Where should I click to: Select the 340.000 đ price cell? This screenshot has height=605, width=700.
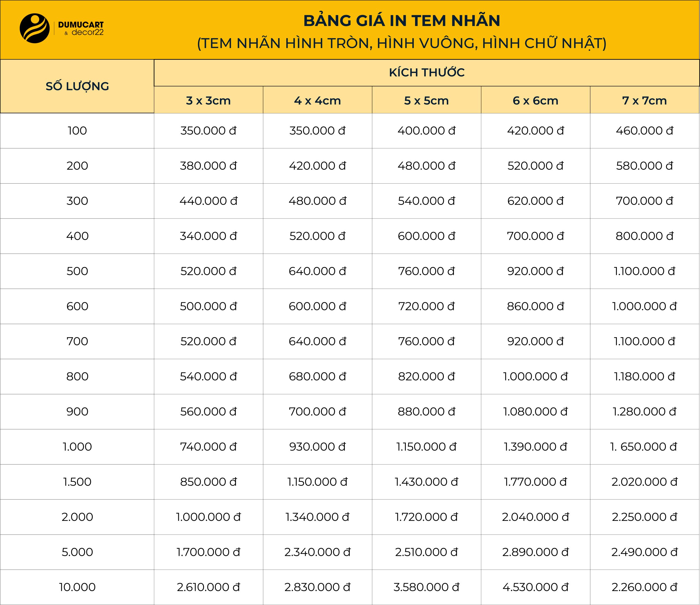208,236
